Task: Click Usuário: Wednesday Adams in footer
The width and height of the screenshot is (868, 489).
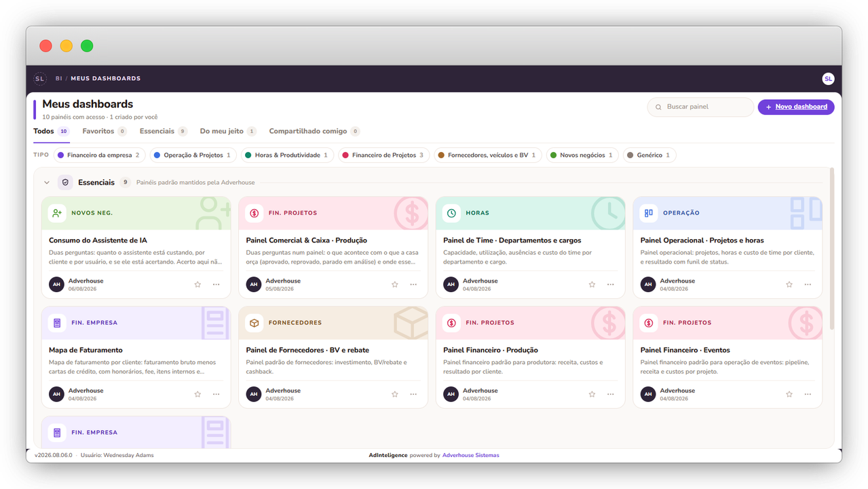Action: [x=117, y=455]
